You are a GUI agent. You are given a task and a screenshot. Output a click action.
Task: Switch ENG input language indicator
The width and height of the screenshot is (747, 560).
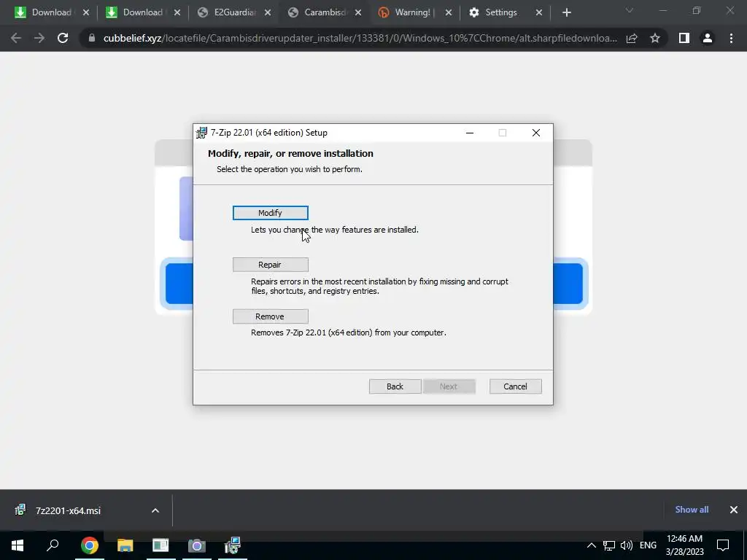(x=648, y=545)
